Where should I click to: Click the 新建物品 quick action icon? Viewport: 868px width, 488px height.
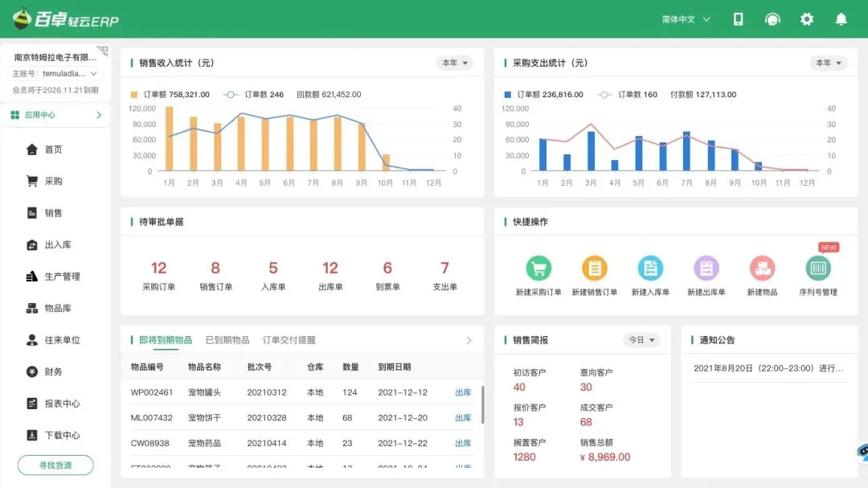(x=761, y=268)
